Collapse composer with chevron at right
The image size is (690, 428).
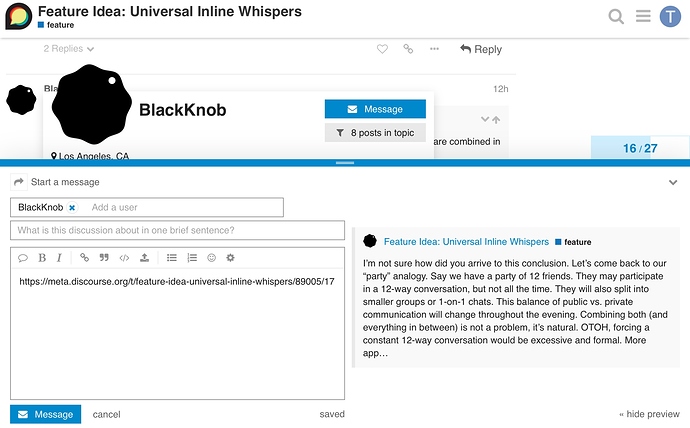673,182
